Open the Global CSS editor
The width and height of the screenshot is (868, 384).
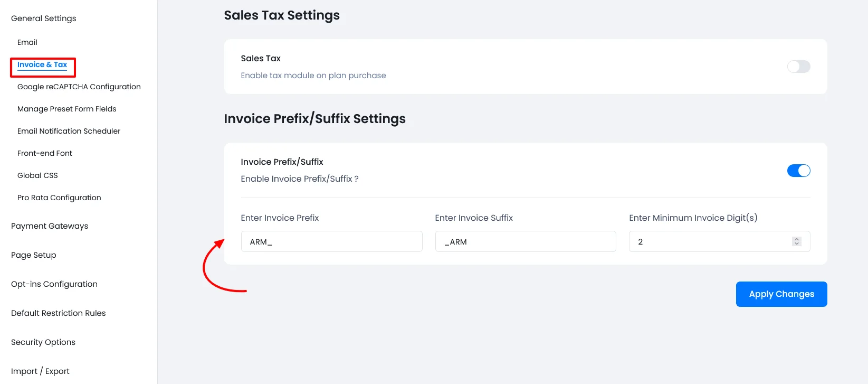coord(37,175)
